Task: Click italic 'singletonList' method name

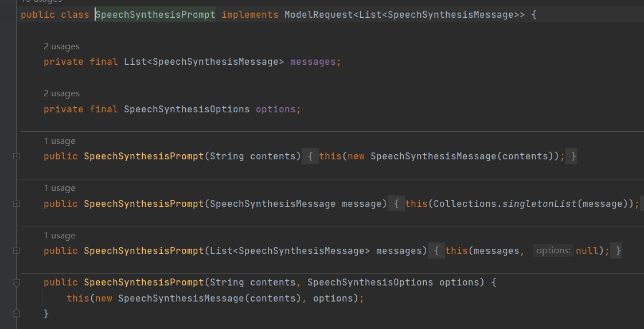Action: (x=539, y=203)
